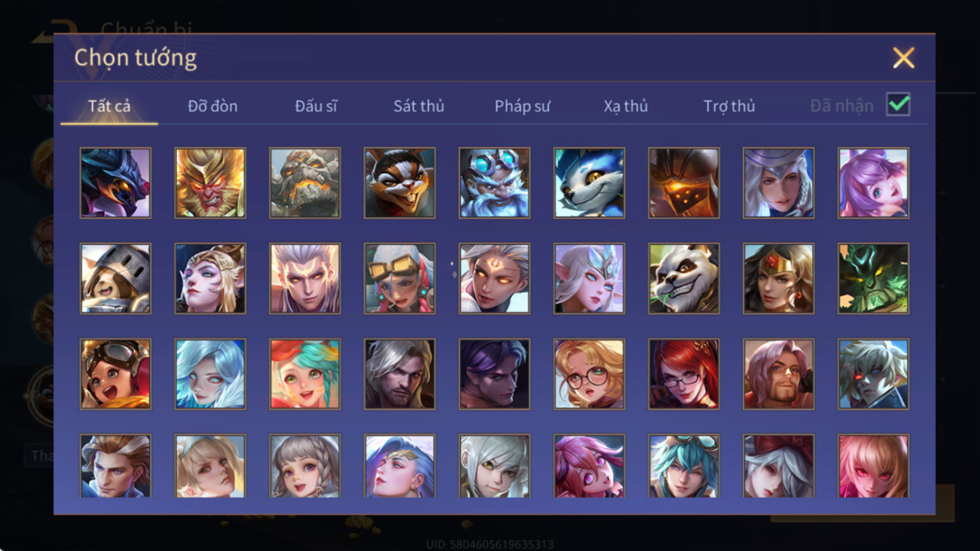Viewport: 980px width, 551px height.
Task: Switch to the Trợ thủ tab
Action: click(x=729, y=106)
